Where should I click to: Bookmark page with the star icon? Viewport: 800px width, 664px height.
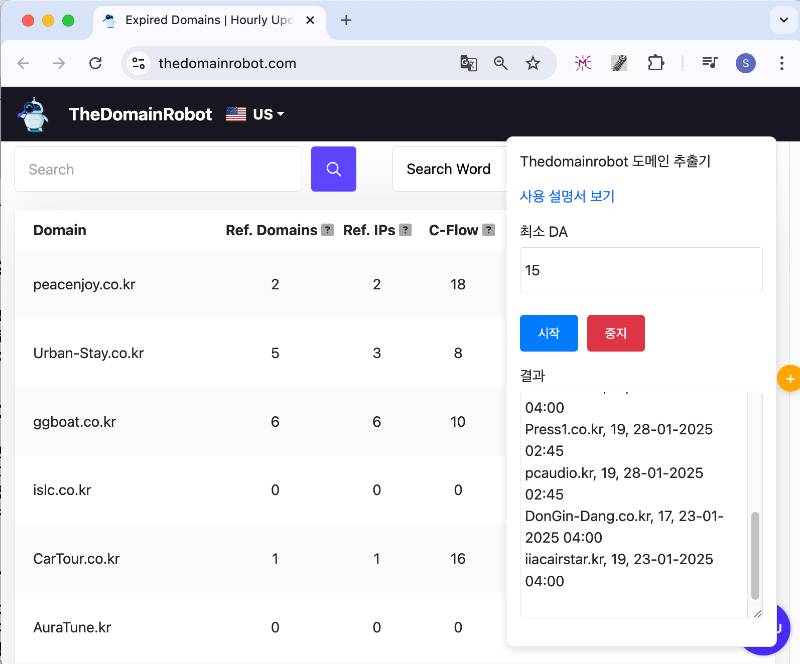pyautogui.click(x=533, y=63)
